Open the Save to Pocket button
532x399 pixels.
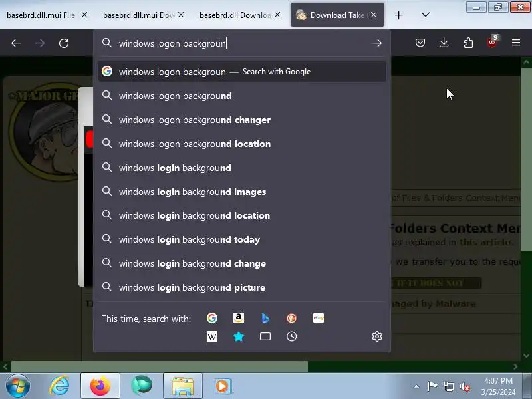420,43
